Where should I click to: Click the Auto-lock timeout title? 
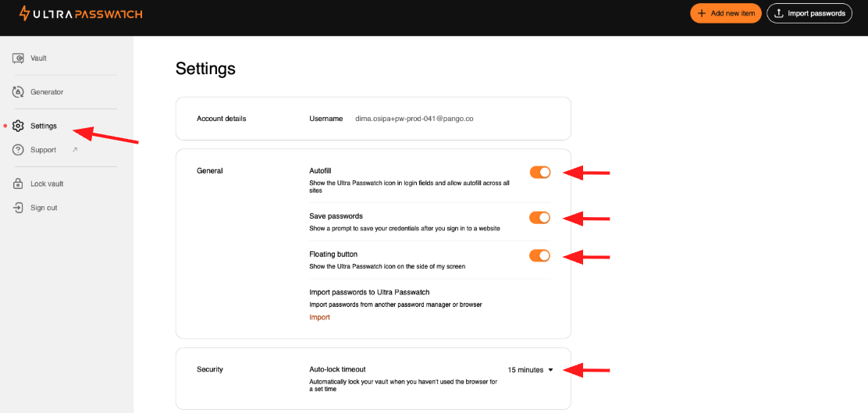point(337,368)
